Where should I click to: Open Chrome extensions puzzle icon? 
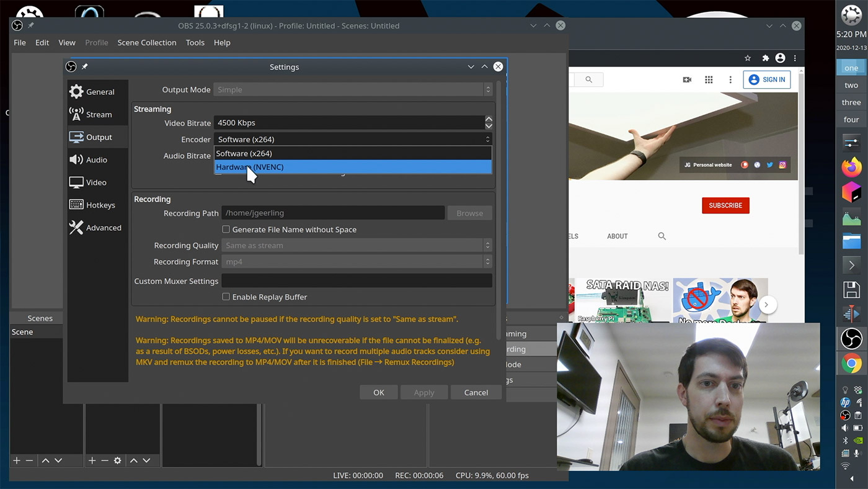pyautogui.click(x=766, y=58)
